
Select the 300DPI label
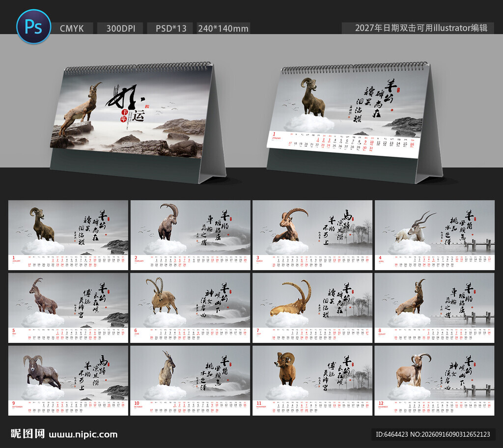121,28
